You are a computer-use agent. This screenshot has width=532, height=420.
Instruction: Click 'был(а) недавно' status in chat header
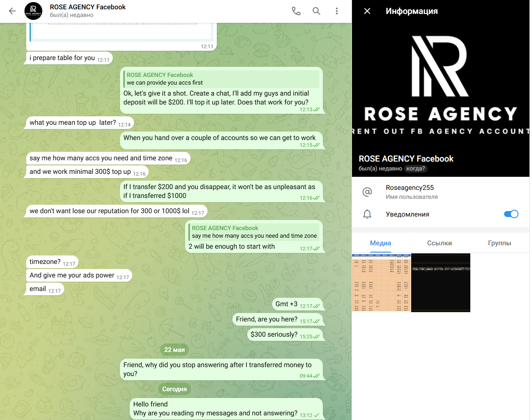[71, 15]
